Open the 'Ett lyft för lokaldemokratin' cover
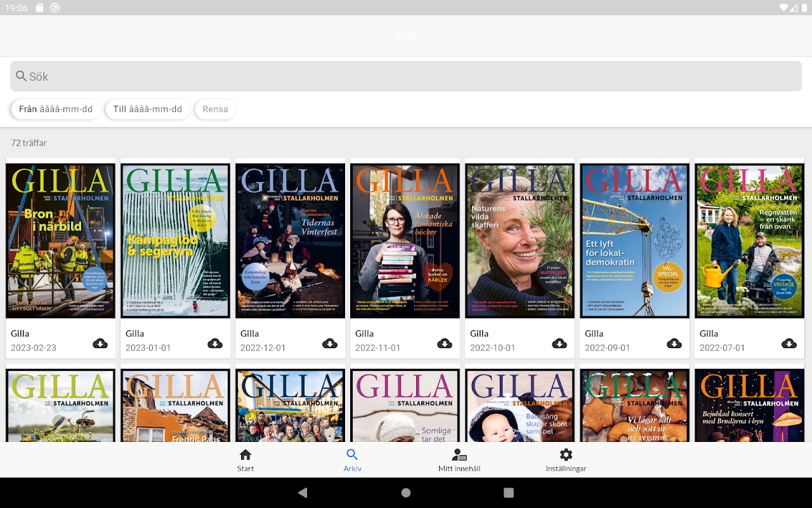The width and height of the screenshot is (812, 508). click(x=635, y=241)
